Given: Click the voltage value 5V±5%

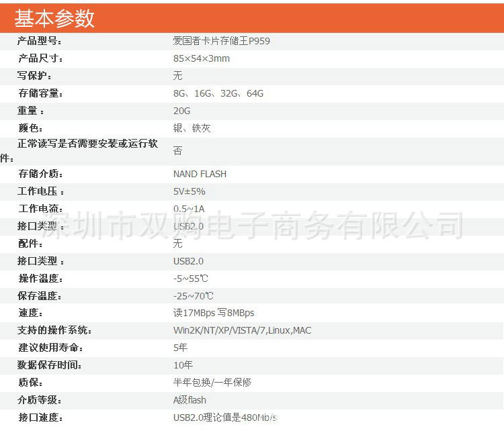Looking at the screenshot, I should [190, 191].
